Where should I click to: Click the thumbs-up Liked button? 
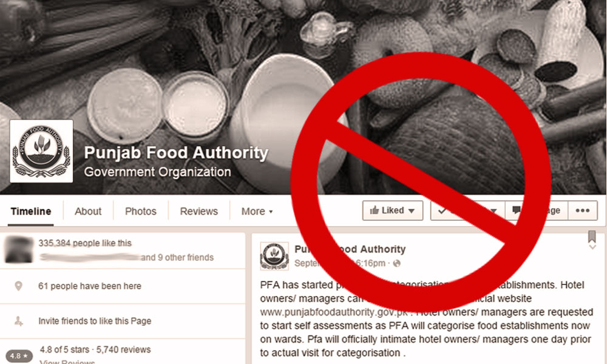tap(393, 211)
